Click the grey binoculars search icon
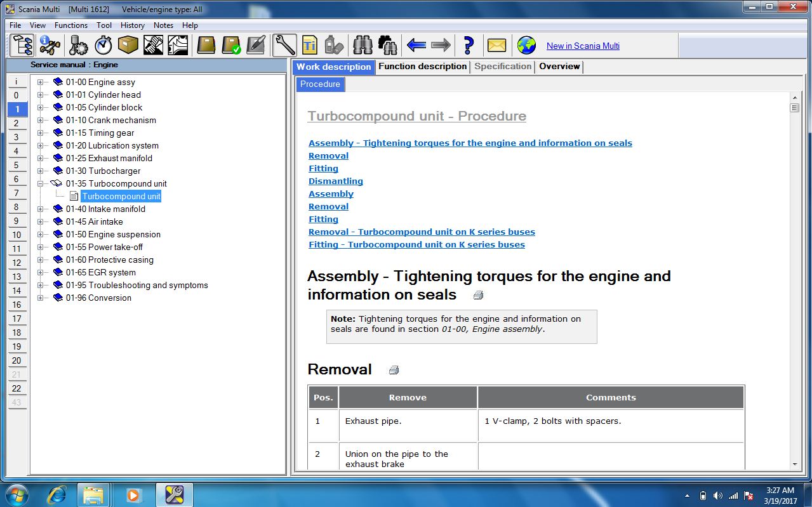Screen dimensions: 812x507 pos(363,45)
